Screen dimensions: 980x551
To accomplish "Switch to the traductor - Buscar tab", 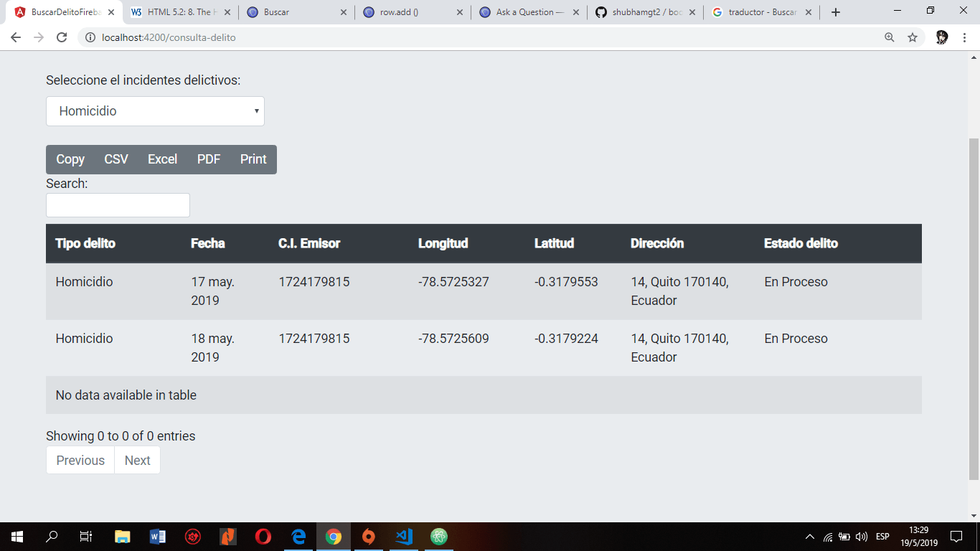I will pyautogui.click(x=760, y=12).
